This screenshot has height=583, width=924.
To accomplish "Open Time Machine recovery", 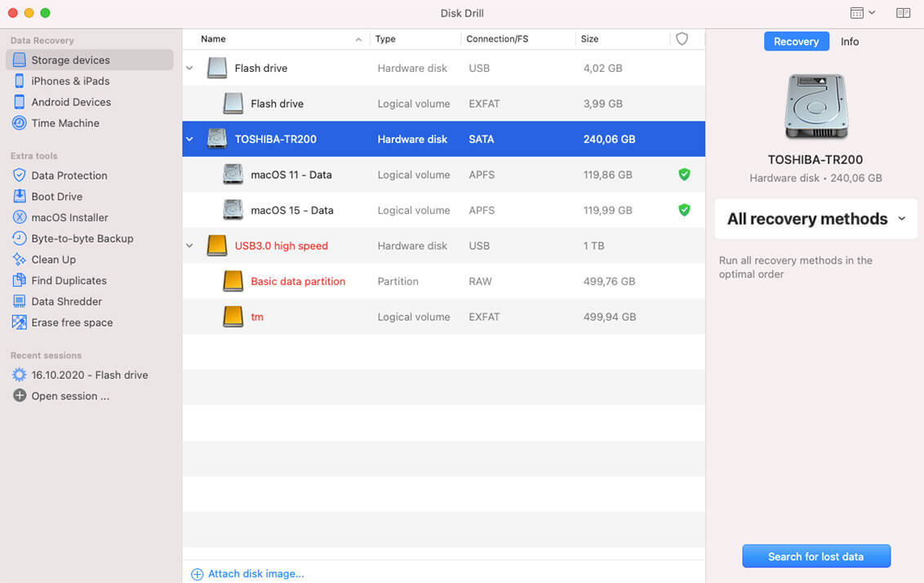I will (64, 123).
